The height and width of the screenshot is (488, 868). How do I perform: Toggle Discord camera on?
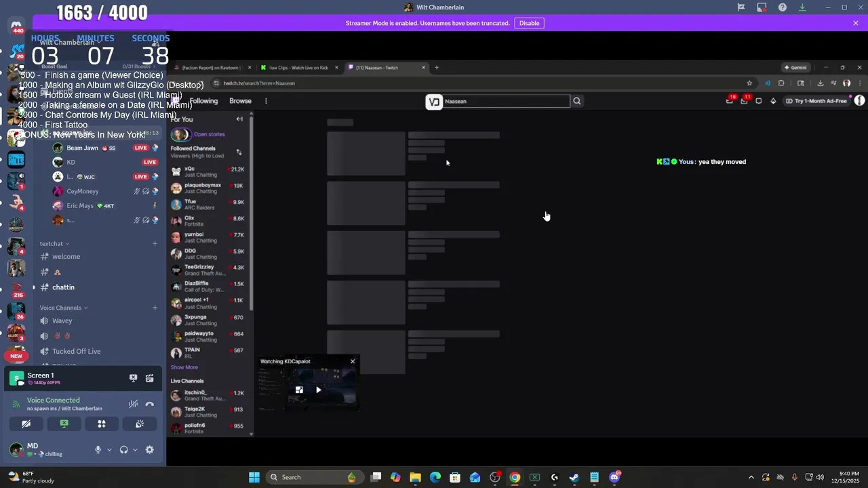[x=26, y=424]
